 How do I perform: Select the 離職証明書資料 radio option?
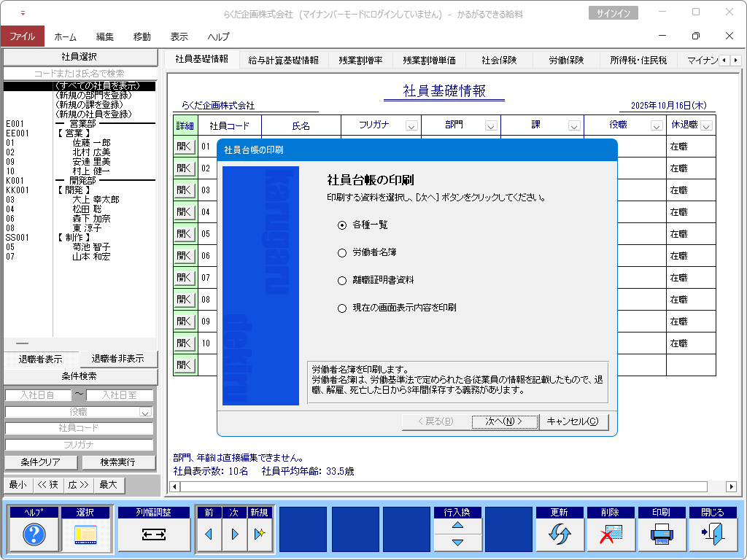coord(342,281)
